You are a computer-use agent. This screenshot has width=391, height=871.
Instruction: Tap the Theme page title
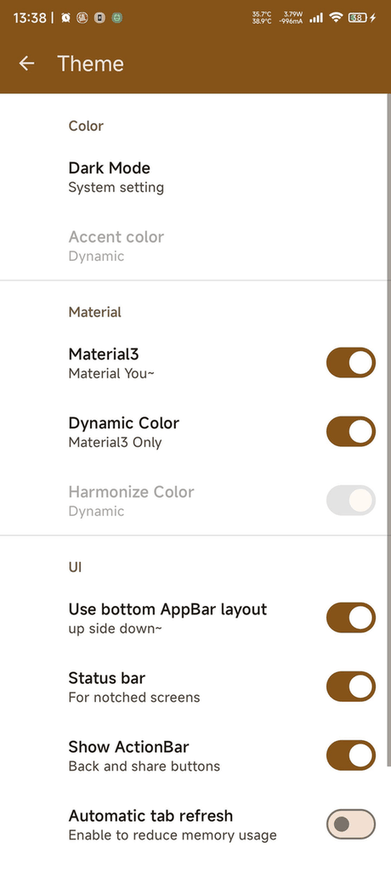(x=91, y=63)
